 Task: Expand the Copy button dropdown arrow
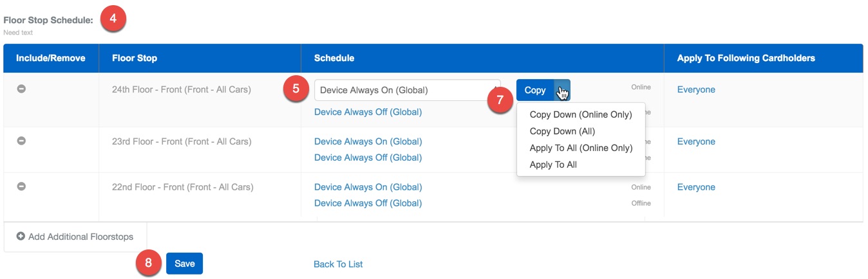[x=562, y=91]
